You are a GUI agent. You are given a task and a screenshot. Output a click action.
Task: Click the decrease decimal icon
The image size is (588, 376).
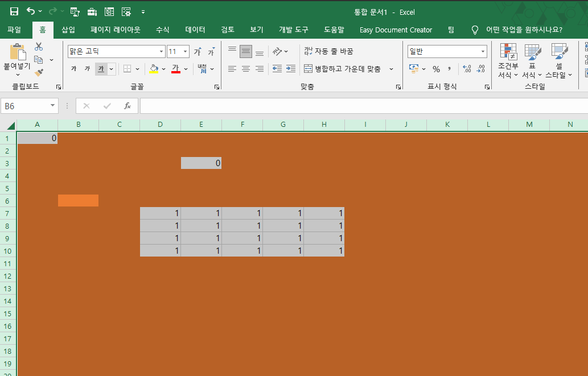click(481, 69)
